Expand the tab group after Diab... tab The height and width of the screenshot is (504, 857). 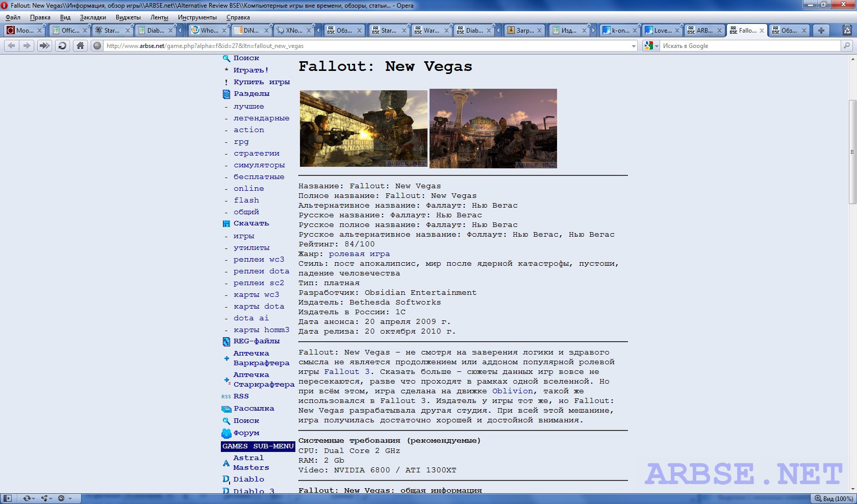tap(180, 31)
